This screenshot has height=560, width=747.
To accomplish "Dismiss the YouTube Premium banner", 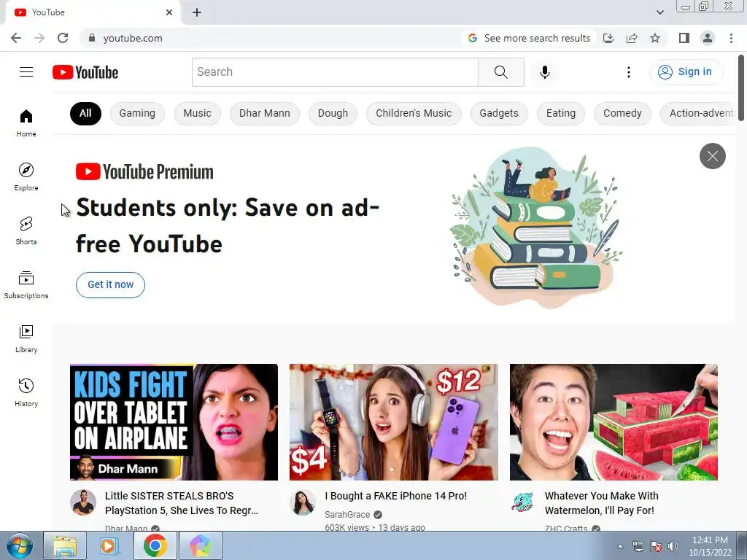I will 712,156.
